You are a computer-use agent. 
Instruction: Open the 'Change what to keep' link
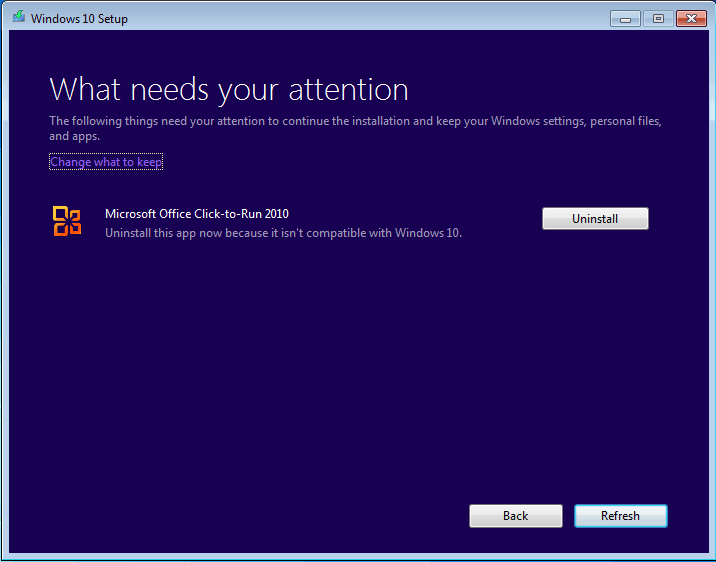[106, 162]
